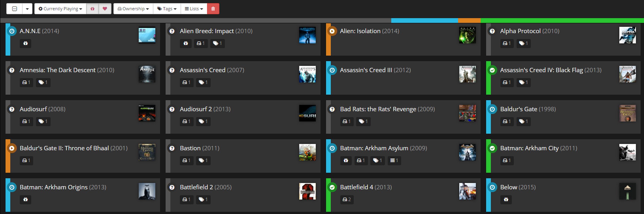Click the status icon on Assassin's Creed III
This screenshot has width=644, height=214.
(332, 70)
